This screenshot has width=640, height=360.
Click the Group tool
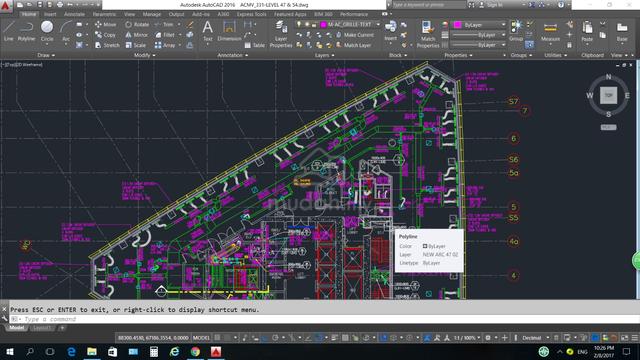(x=516, y=31)
